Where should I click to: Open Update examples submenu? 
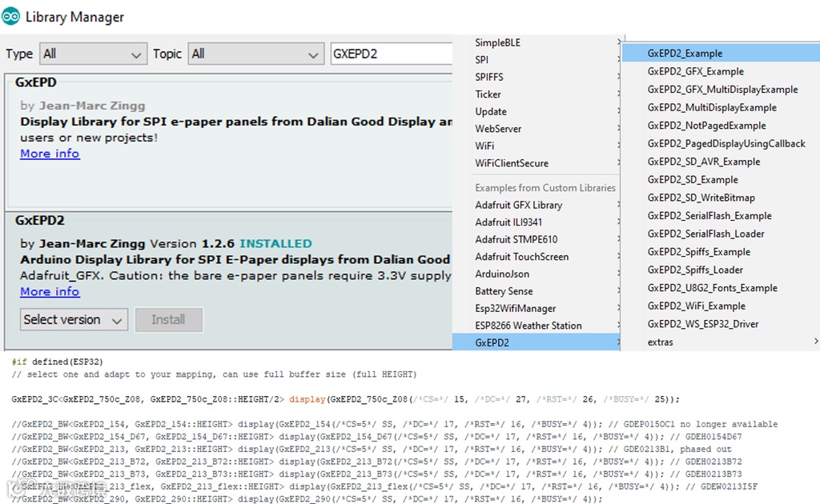537,111
